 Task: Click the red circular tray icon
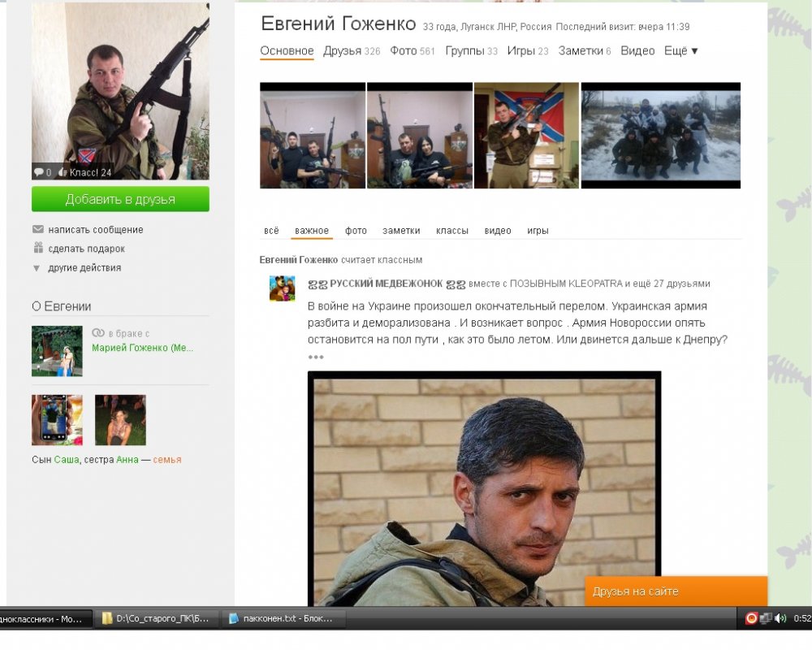coord(751,617)
